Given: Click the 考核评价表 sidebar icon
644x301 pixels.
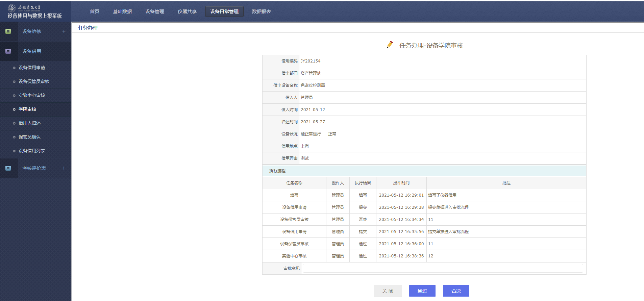Looking at the screenshot, I should (8, 168).
